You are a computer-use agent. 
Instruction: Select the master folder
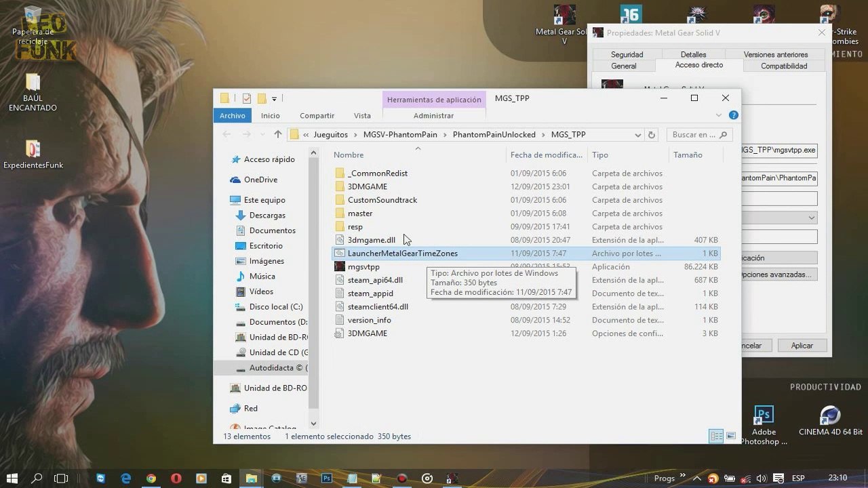(x=360, y=213)
